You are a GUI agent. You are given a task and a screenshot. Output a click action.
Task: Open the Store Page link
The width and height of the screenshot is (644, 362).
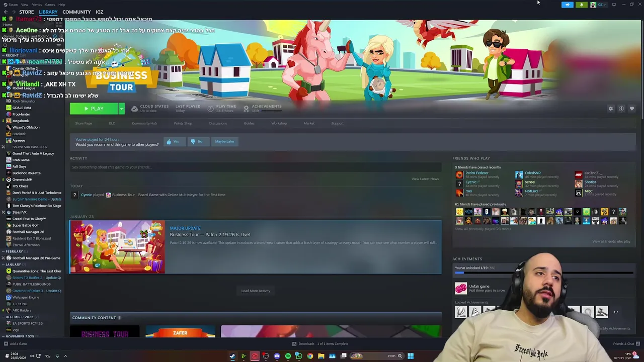84,123
